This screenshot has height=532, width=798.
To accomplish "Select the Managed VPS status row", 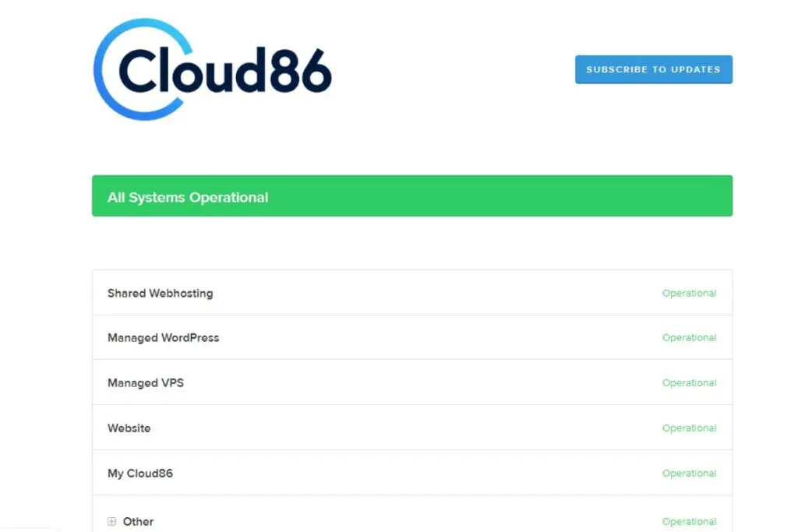I will pos(146,382).
